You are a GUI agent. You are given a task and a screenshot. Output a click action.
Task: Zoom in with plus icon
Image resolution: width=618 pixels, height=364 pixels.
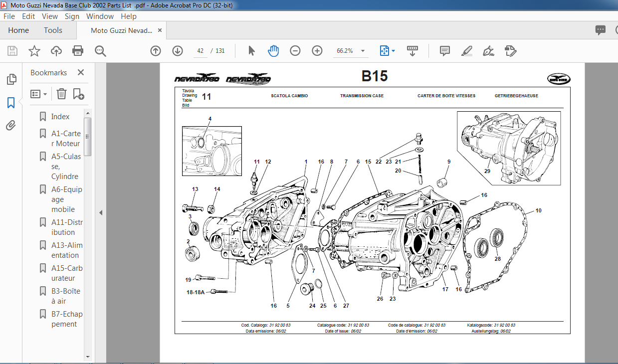tap(317, 51)
